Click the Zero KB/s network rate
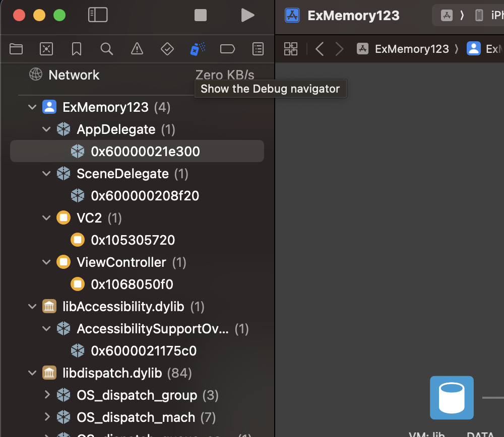 [225, 75]
